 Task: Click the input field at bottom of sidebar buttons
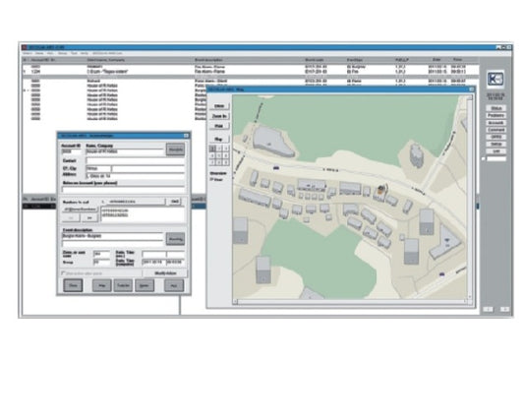(496, 158)
